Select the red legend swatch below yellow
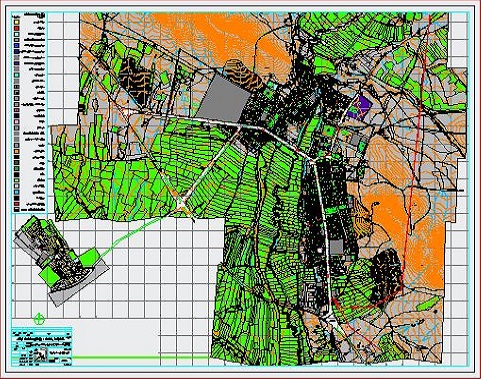Viewport: 481px width, 379px height. (17, 28)
